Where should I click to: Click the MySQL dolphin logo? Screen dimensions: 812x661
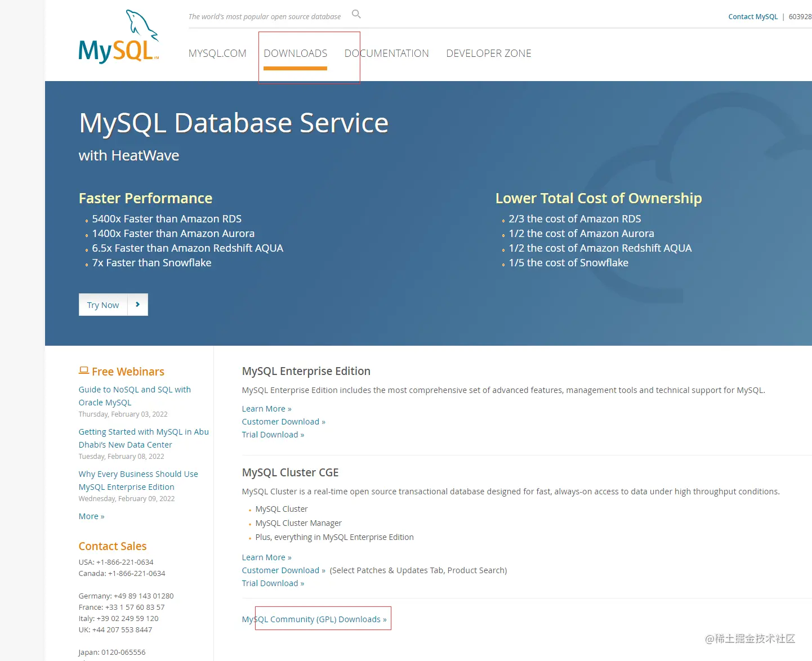119,37
